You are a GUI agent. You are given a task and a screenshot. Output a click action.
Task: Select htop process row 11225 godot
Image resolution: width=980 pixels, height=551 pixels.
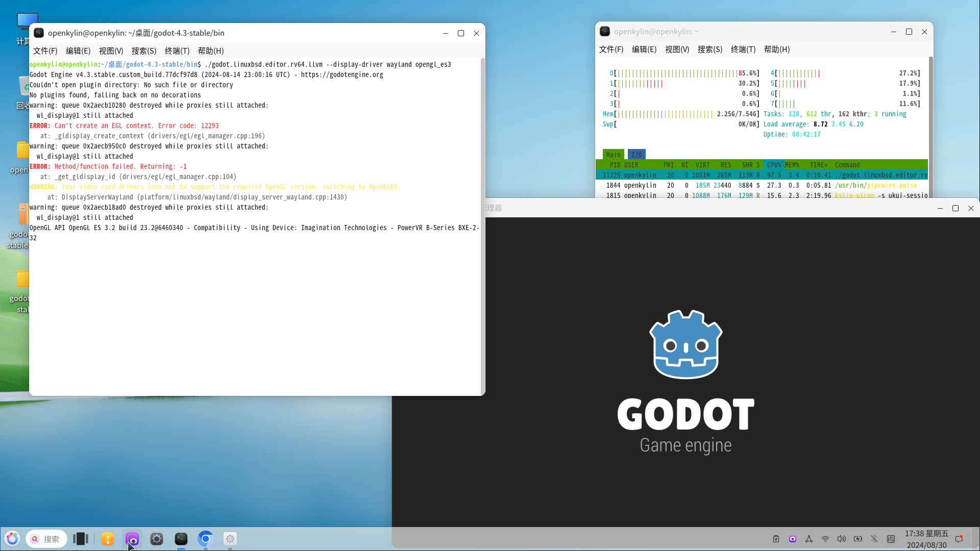762,175
